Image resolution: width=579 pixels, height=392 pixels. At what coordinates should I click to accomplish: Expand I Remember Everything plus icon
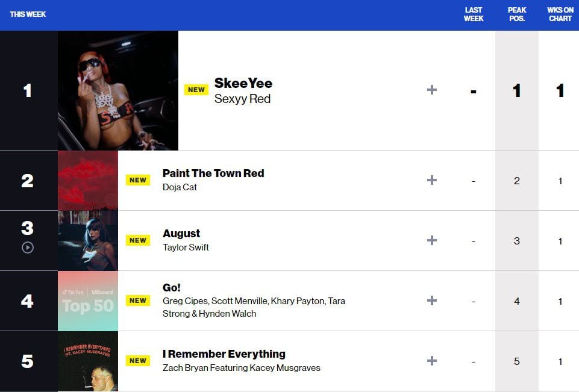pyautogui.click(x=431, y=361)
